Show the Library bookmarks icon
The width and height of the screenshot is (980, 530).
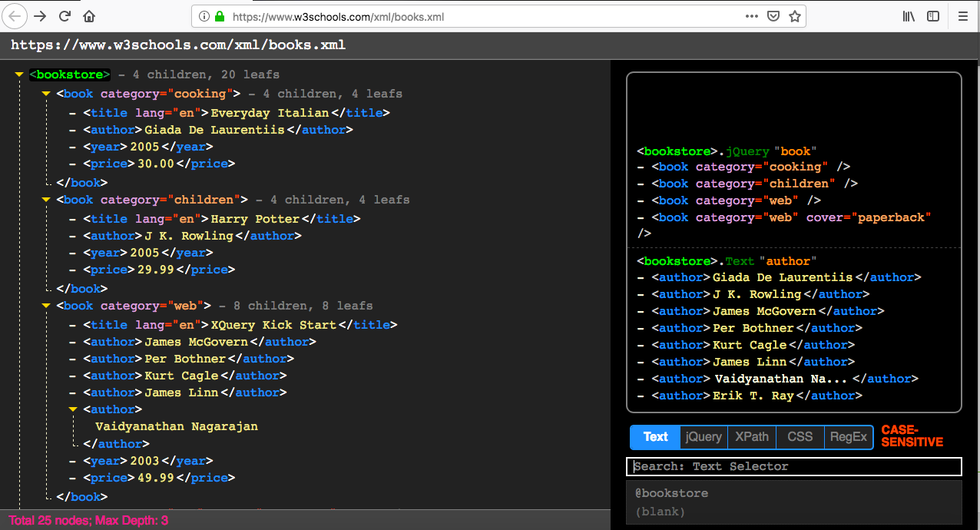coord(909,16)
